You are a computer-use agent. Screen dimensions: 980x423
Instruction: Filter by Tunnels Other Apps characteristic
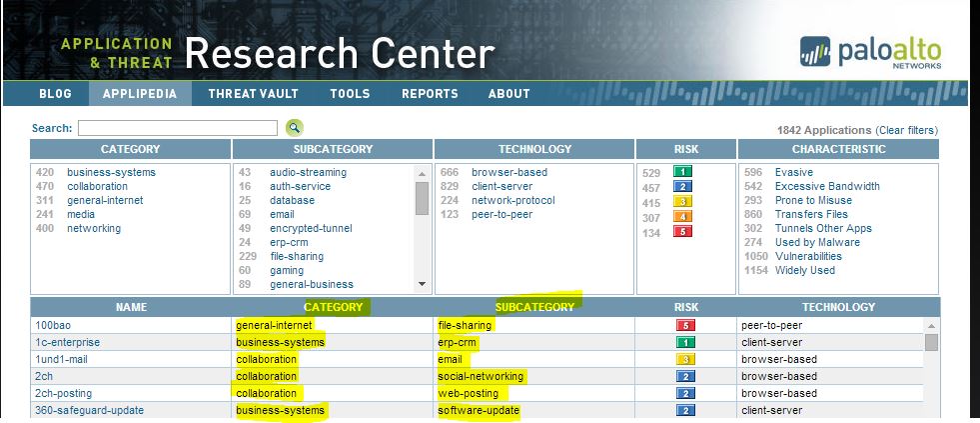(x=823, y=228)
